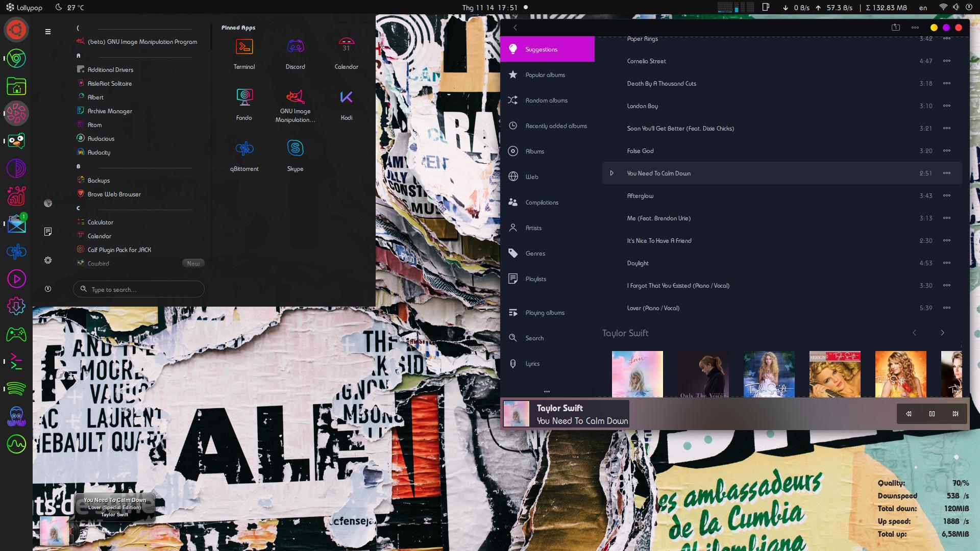Click the top bar clock date
This screenshot has height=551, width=980.
tap(490, 8)
